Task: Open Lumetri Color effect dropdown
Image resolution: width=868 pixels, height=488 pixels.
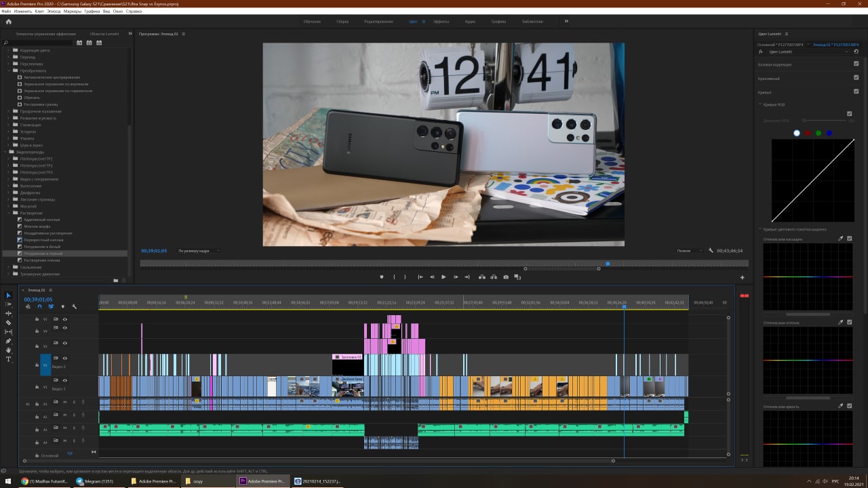Action: click(x=807, y=52)
